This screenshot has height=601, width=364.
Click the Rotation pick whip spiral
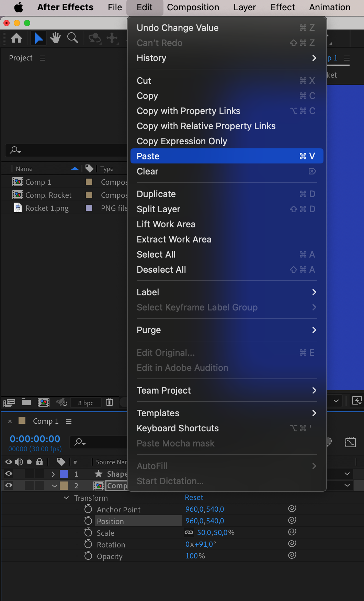coord(292,544)
